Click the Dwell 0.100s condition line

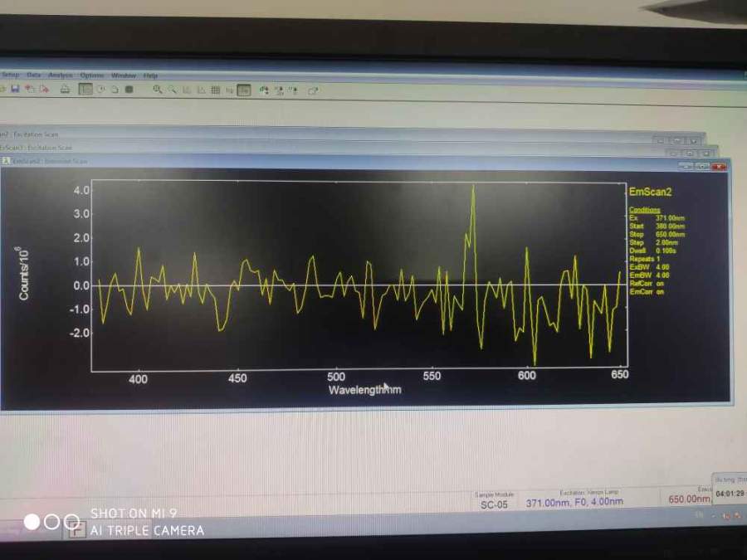pyautogui.click(x=652, y=251)
